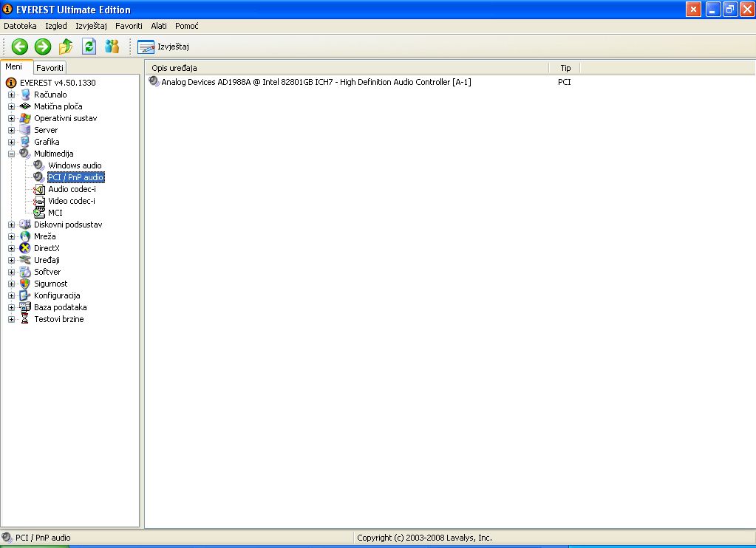The height and width of the screenshot is (548, 756).
Task: Click the Diskovni podsustav disk icon
Action: (25, 225)
